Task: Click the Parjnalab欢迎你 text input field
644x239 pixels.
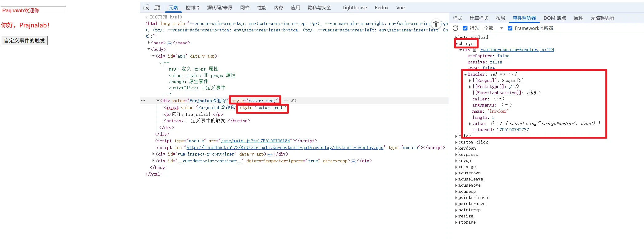Action: 34,10
